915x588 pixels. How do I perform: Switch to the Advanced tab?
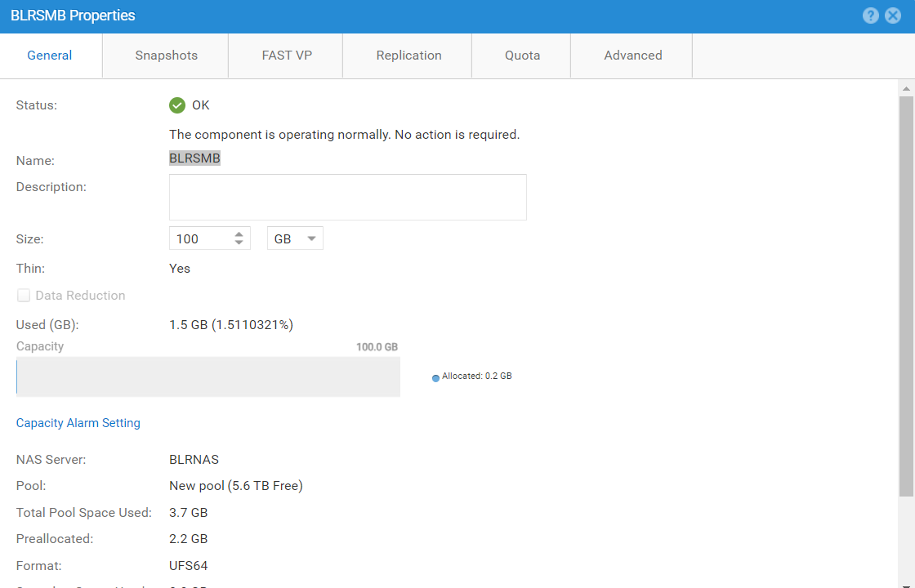(x=632, y=55)
